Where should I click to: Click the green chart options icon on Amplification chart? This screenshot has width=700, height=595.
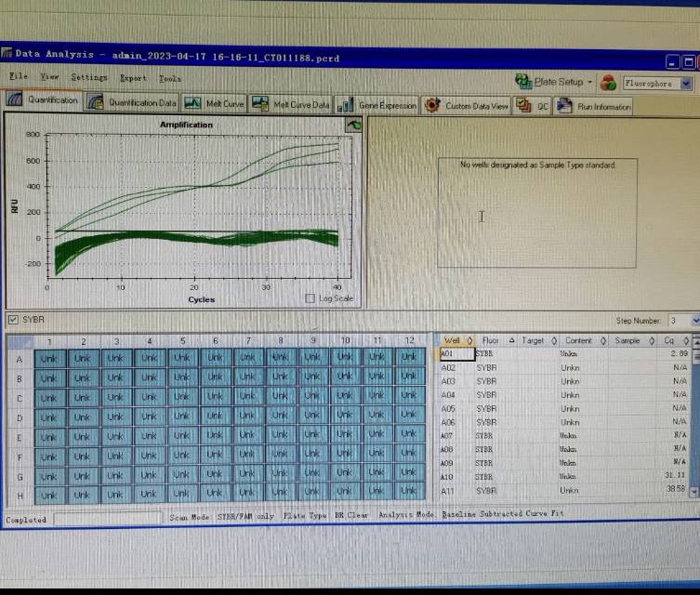point(353,126)
